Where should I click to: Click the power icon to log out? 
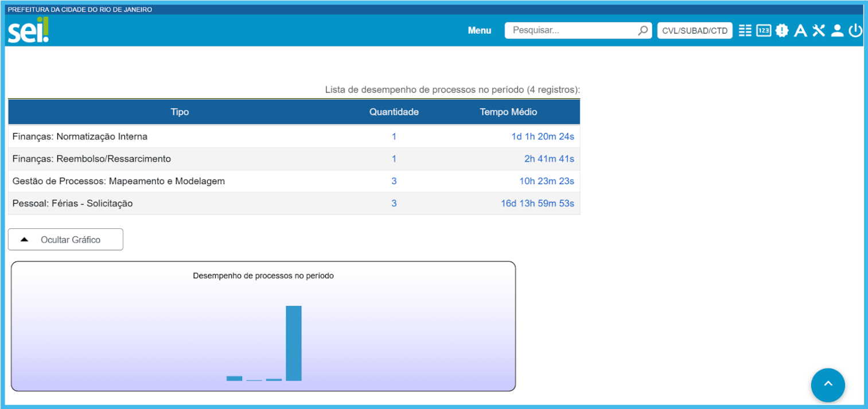[855, 31]
